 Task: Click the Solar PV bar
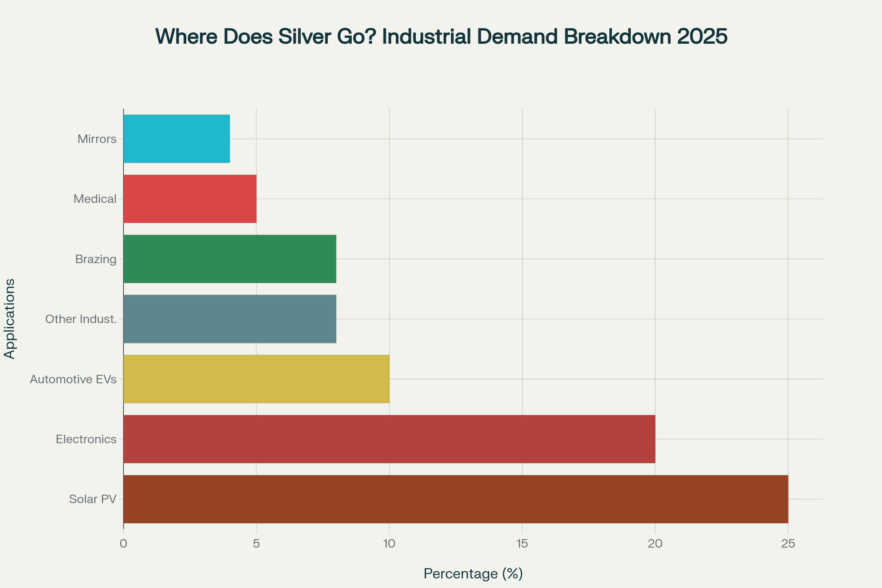click(456, 499)
